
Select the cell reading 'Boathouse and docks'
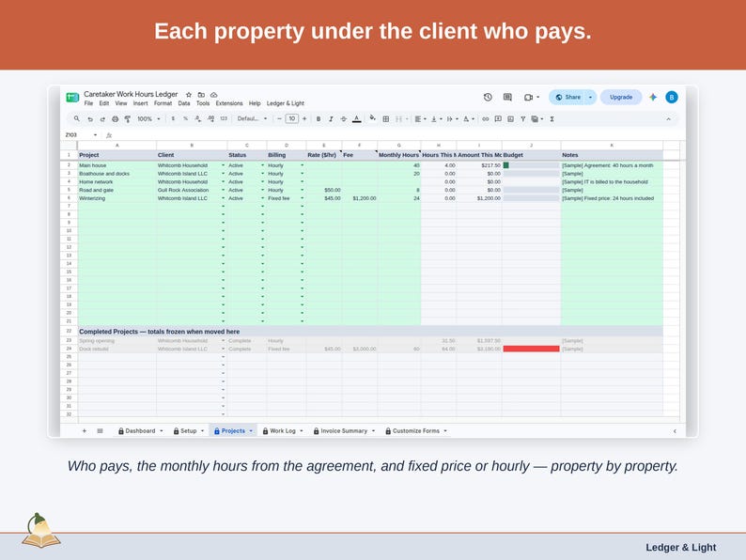[117, 174]
